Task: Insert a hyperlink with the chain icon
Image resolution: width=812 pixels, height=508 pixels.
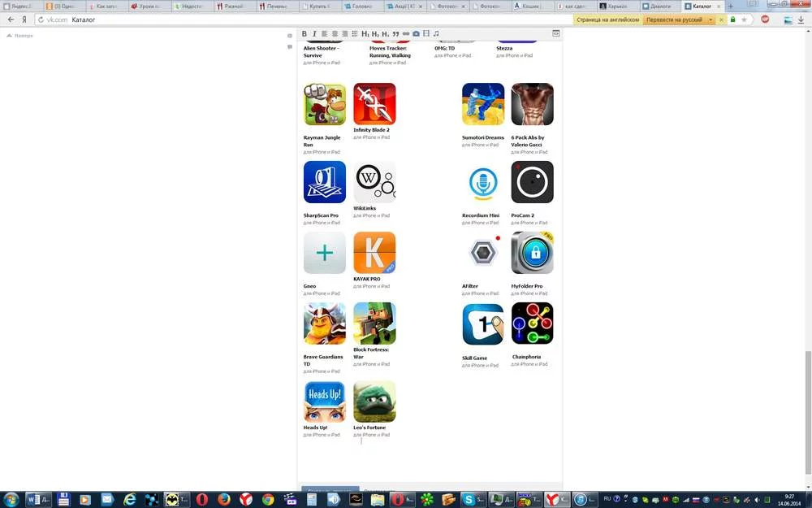Action: 405,33
